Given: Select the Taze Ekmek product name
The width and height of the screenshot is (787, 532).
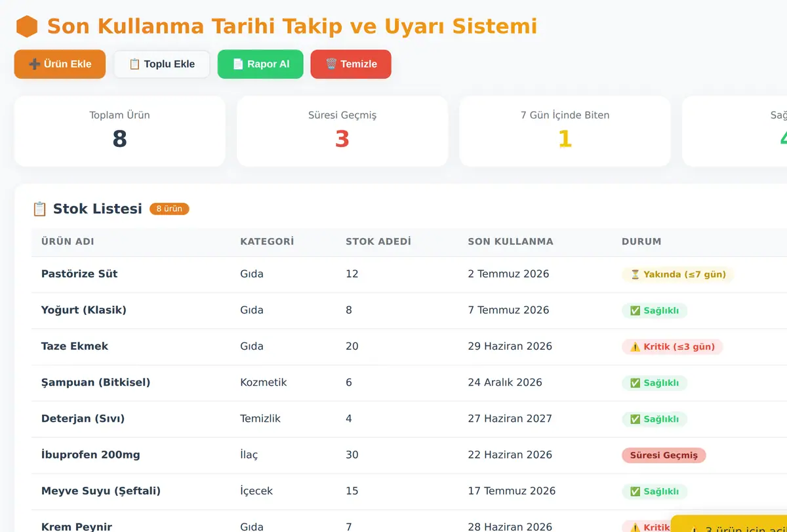Looking at the screenshot, I should point(75,346).
